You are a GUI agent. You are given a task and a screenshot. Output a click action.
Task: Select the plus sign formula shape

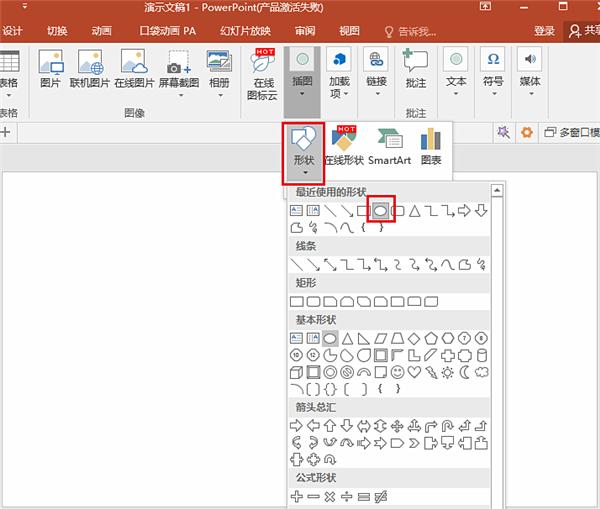tap(297, 496)
